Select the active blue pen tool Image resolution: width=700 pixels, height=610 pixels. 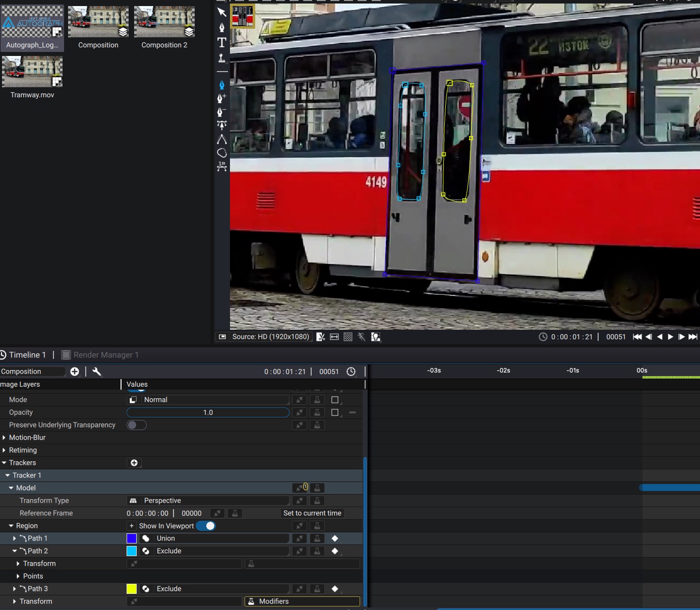(221, 85)
